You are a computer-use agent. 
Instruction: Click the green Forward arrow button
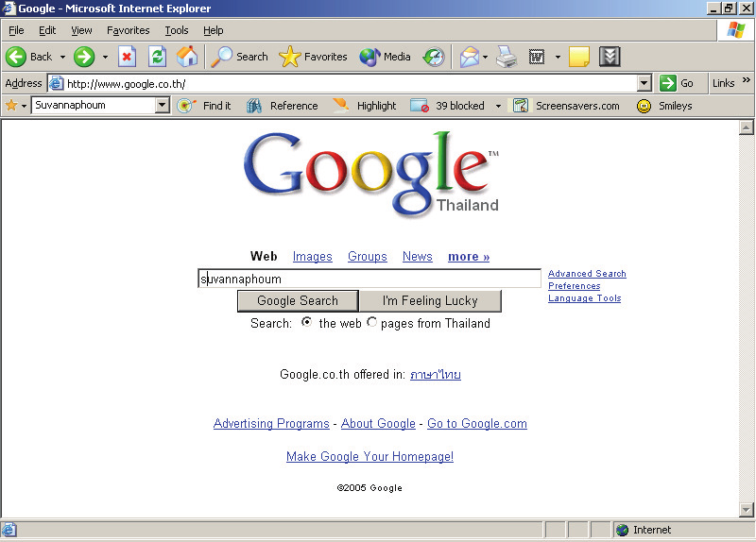(84, 57)
